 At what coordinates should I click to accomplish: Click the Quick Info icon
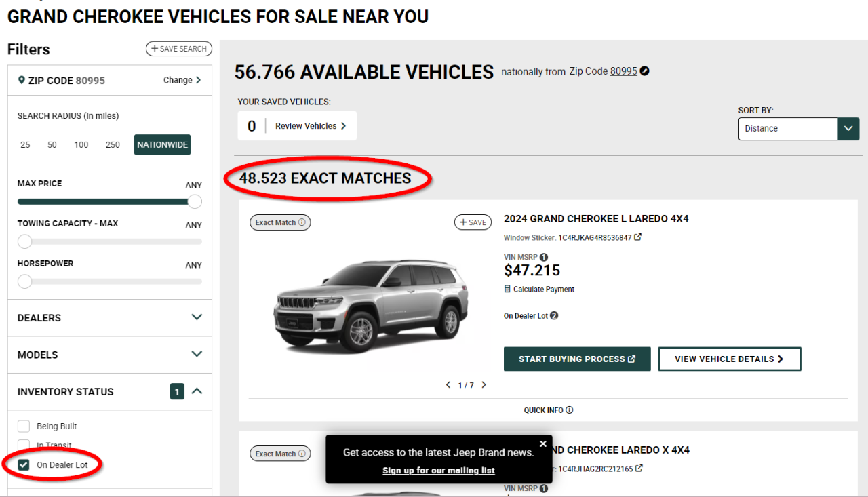click(x=570, y=410)
